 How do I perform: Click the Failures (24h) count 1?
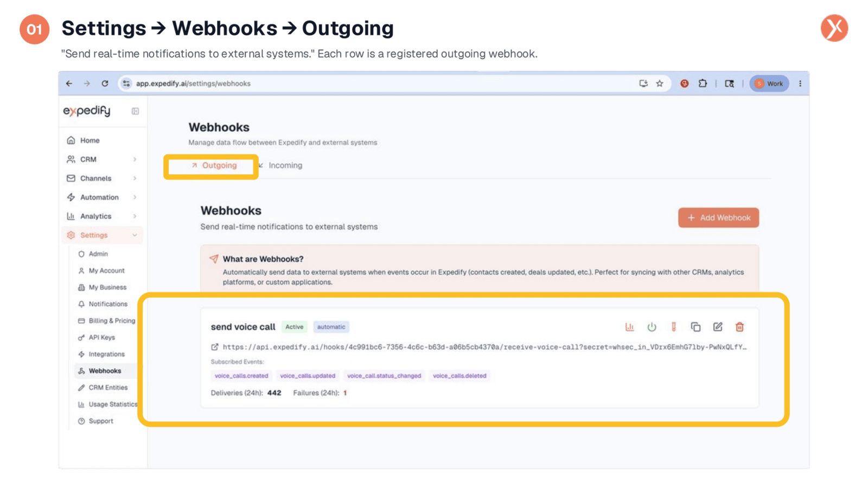click(345, 393)
